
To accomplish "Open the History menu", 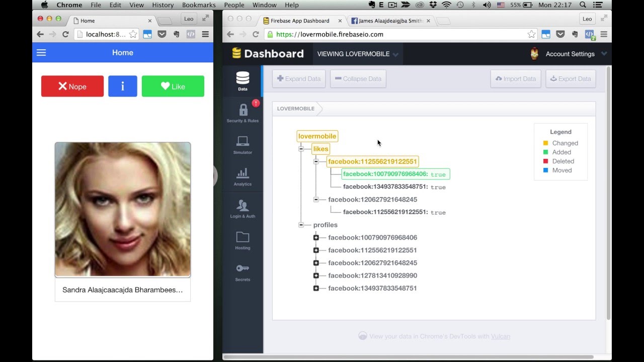I will pyautogui.click(x=163, y=5).
